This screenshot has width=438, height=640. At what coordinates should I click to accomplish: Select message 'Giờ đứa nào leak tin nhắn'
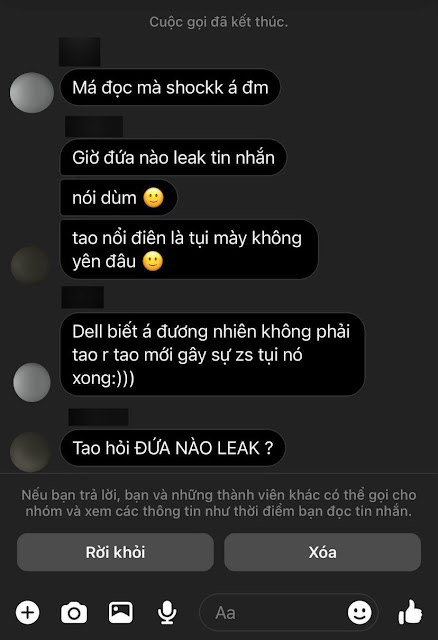(173, 158)
